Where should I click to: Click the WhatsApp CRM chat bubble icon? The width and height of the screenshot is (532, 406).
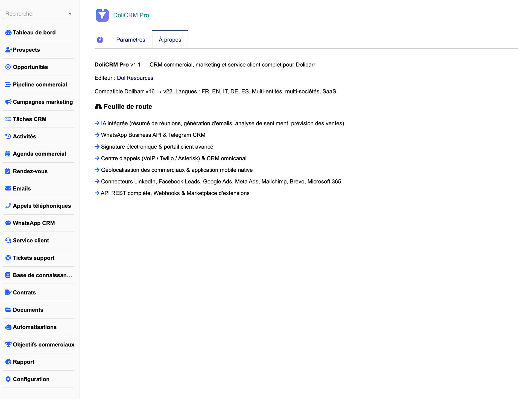coord(8,223)
